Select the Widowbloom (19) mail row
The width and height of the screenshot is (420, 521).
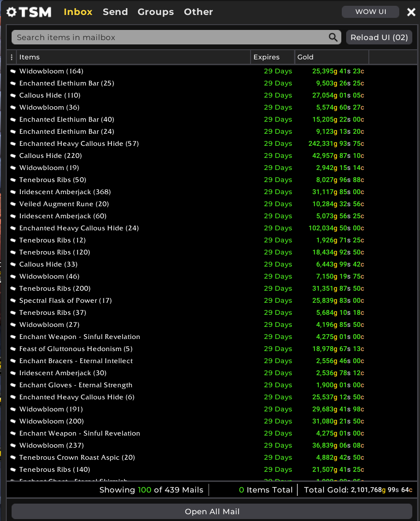[212, 168]
